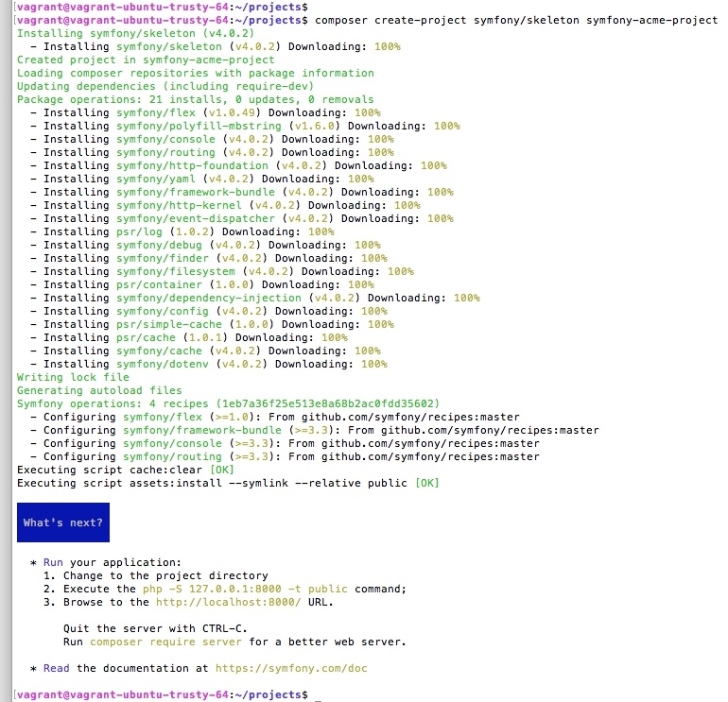Click the word 'Read' before the documentation
Image resolution: width=728 pixels, height=702 pixels.
[x=57, y=668]
